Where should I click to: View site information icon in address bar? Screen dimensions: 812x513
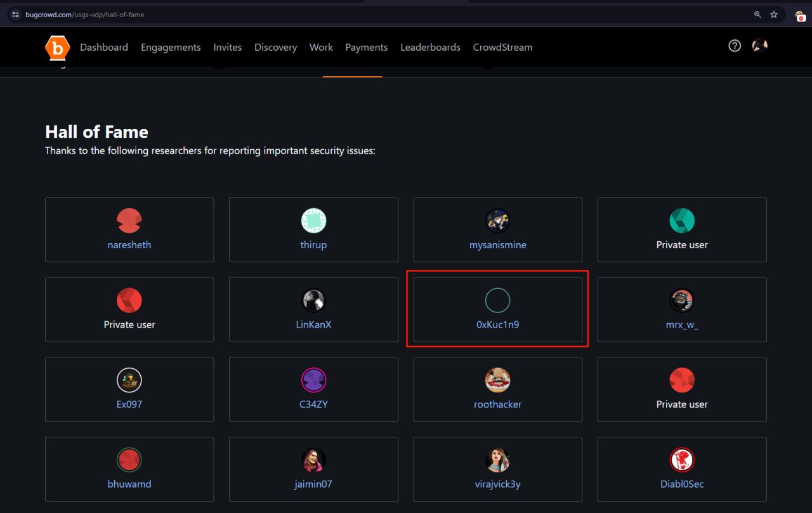16,15
